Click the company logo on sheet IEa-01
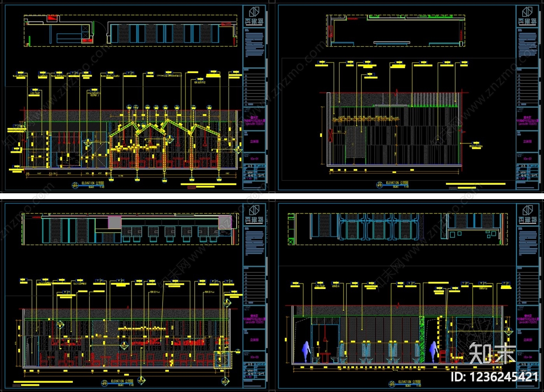 pyautogui.click(x=254, y=16)
